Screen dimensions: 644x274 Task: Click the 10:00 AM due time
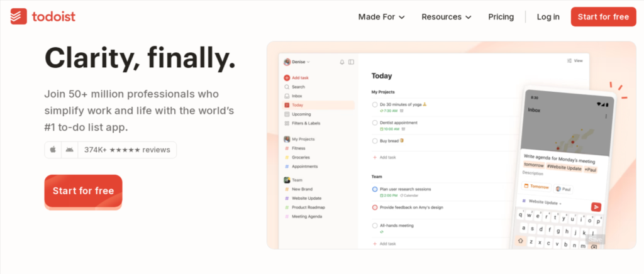[389, 129]
